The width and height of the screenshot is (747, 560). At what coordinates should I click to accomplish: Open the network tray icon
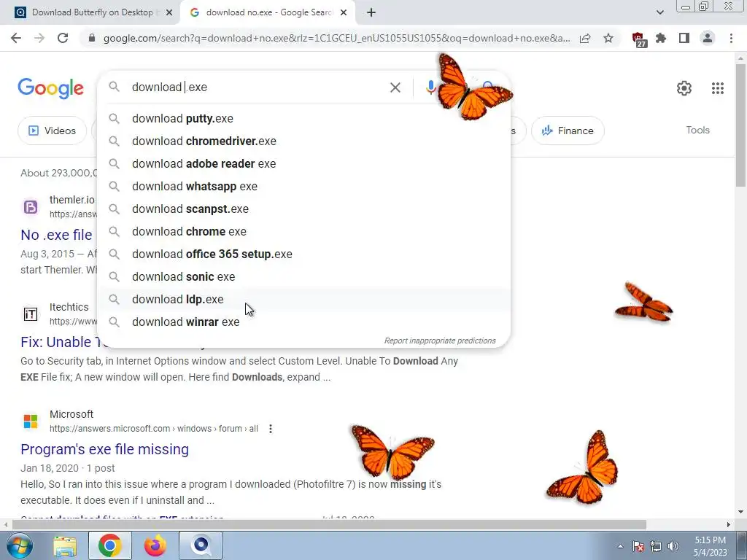(656, 546)
